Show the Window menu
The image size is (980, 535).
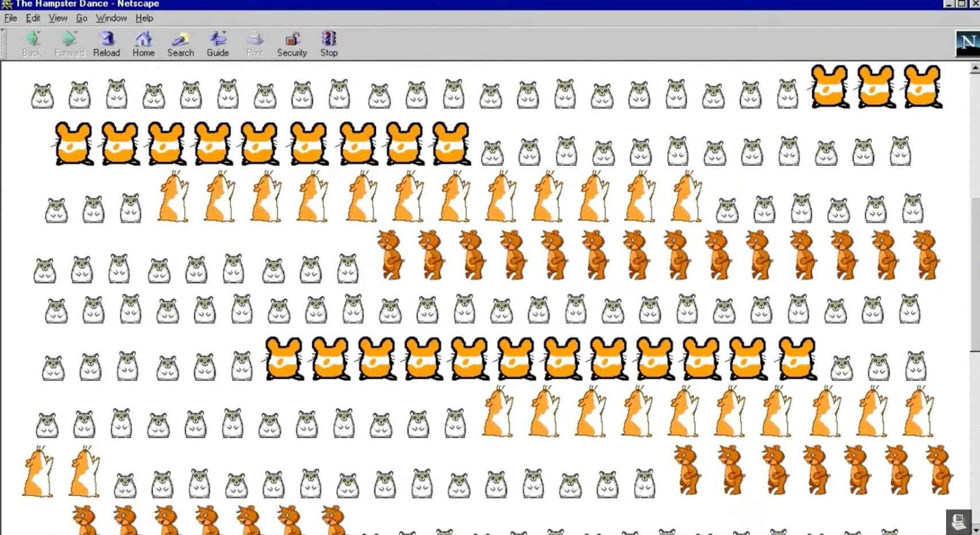coord(111,18)
